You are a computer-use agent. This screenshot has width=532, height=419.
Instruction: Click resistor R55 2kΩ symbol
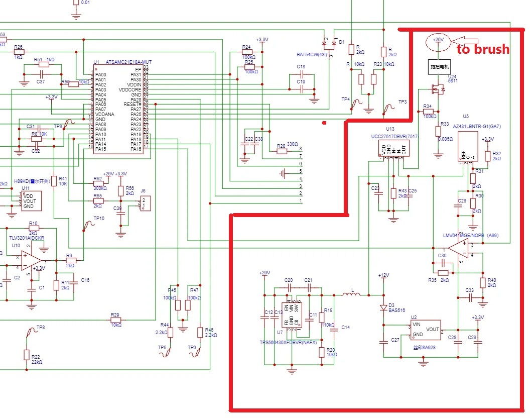(98, 200)
